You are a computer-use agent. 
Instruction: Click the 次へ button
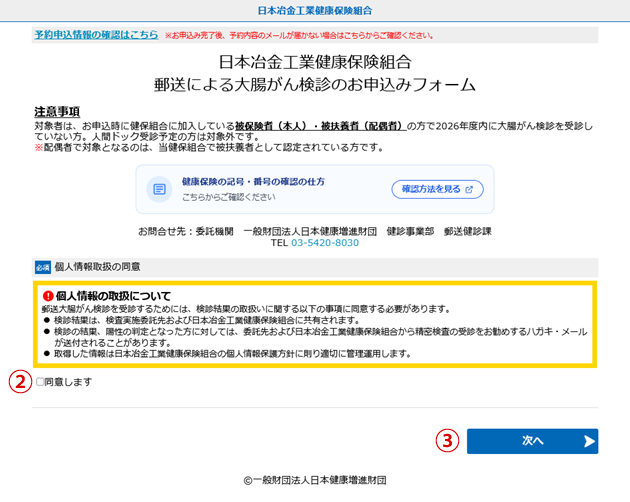pos(532,441)
